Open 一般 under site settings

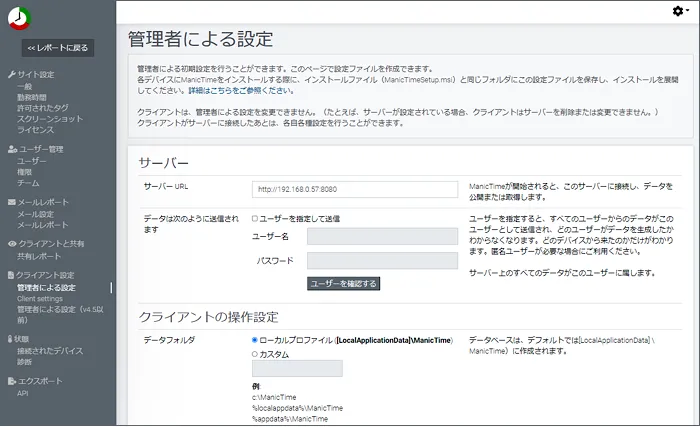[25, 86]
